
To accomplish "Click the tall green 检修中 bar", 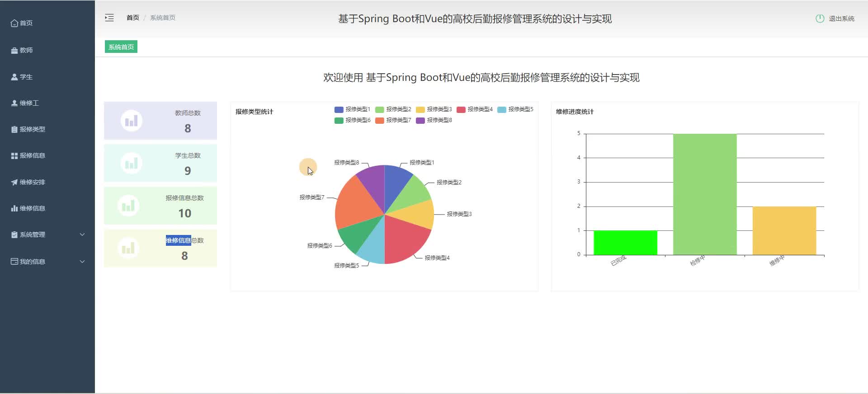I will tap(705, 194).
